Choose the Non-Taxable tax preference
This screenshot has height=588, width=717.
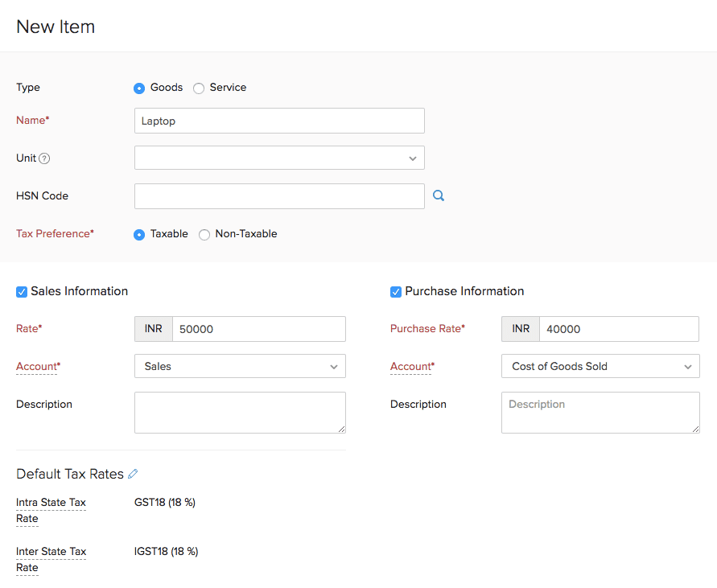(x=204, y=234)
